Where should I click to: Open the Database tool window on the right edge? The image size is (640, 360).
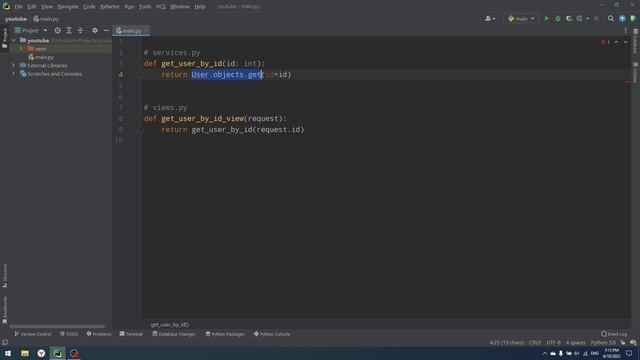click(636, 41)
